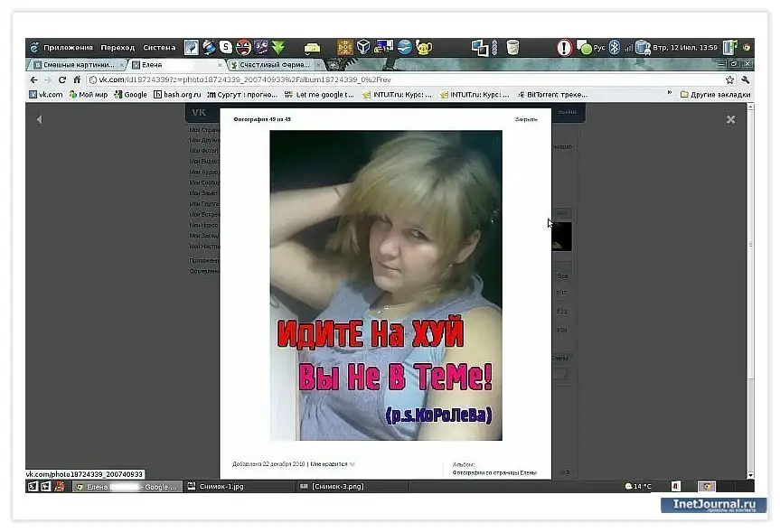Toggle keyboard layout indicator Рус

[593, 47]
